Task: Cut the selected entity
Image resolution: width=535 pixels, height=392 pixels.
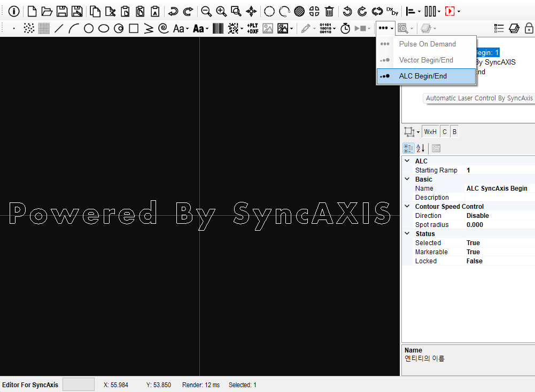Action: [110, 11]
